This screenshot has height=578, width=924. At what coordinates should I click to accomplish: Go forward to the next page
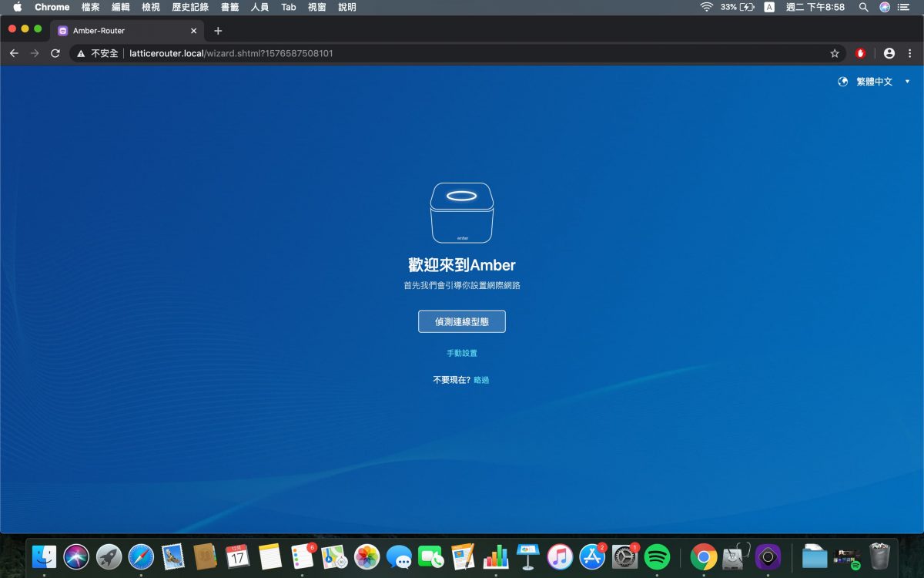(x=35, y=53)
